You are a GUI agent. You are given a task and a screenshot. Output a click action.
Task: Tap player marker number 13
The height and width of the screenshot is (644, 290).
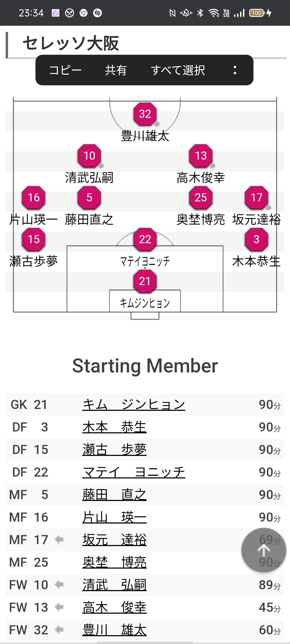click(x=201, y=156)
